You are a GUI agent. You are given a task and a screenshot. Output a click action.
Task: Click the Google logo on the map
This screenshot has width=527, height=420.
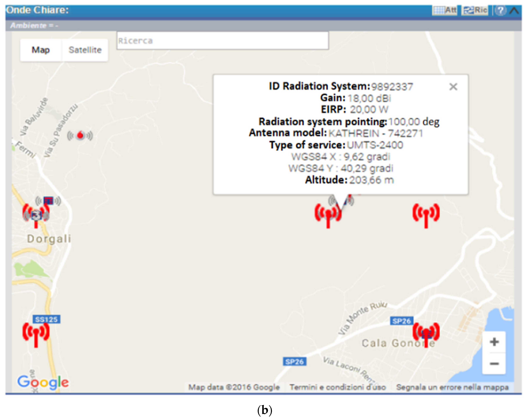(43, 382)
